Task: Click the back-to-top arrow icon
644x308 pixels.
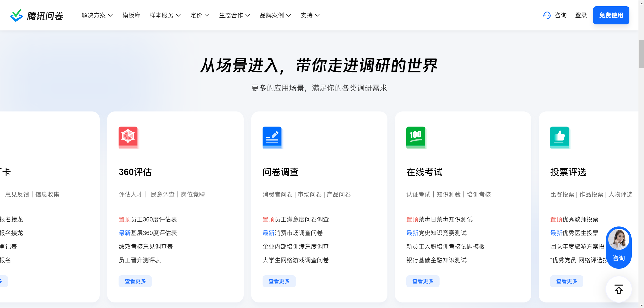Action: tap(619, 289)
